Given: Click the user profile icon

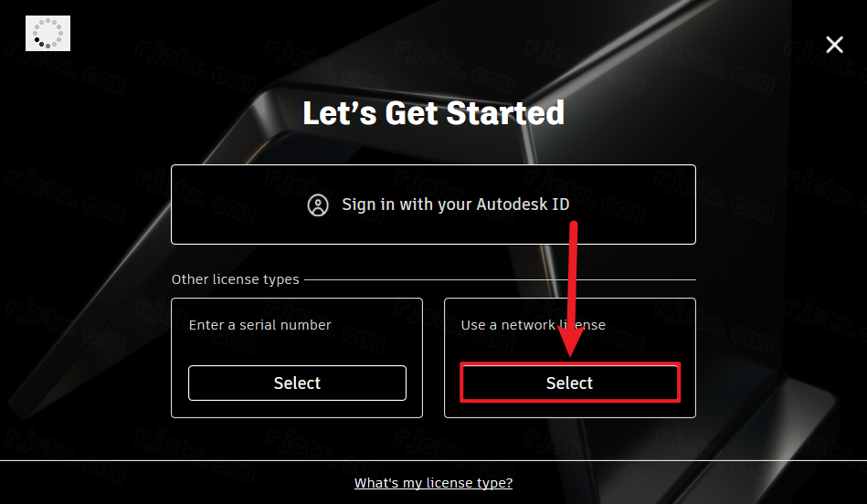Looking at the screenshot, I should [318, 205].
